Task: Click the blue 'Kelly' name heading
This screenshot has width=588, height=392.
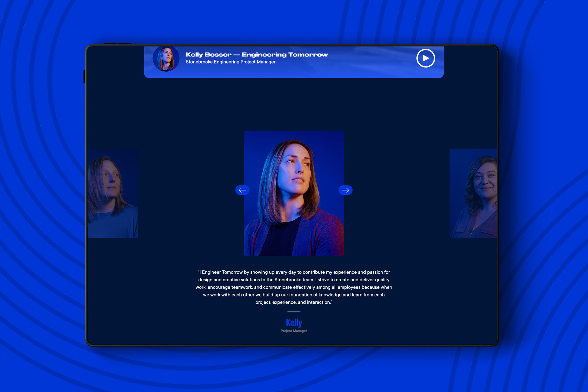Action: click(294, 322)
